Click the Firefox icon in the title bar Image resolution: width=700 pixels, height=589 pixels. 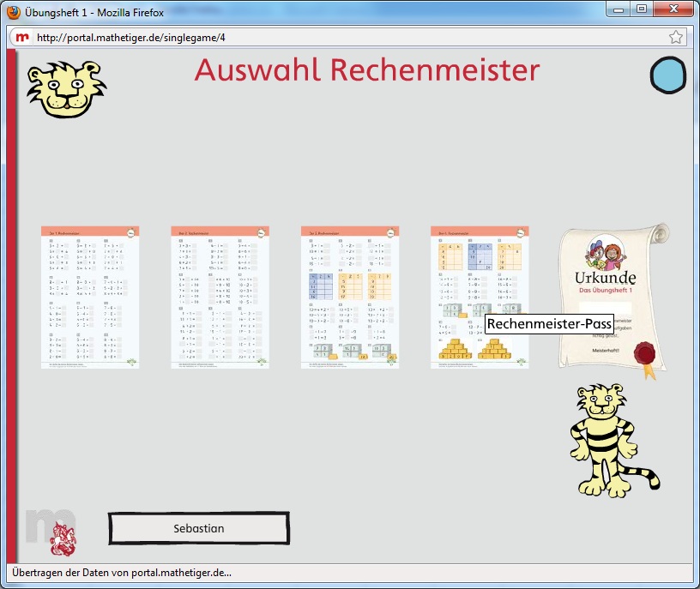pyautogui.click(x=13, y=12)
